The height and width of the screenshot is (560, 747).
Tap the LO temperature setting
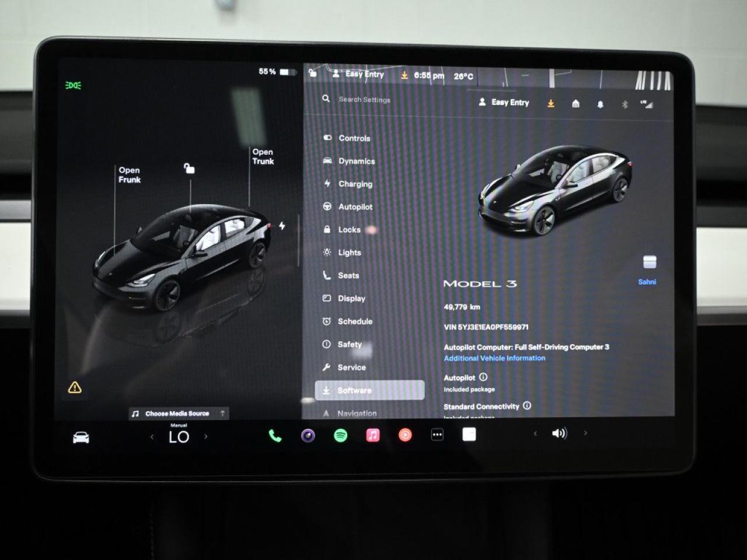[x=179, y=436]
